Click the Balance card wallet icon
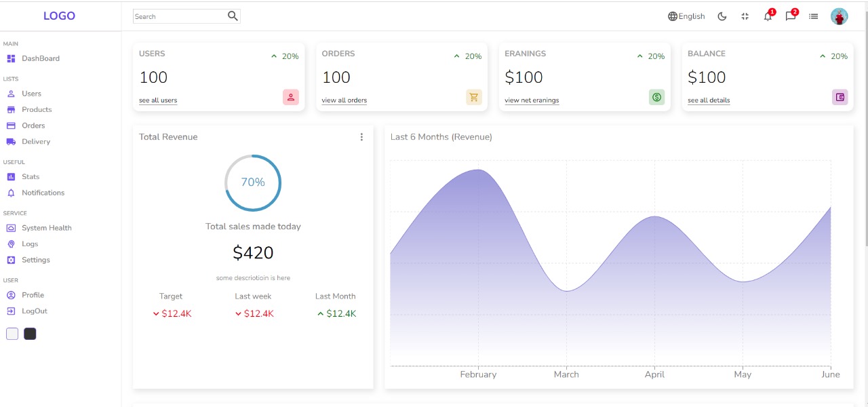Screen dimensions: 868x407 coord(840,97)
